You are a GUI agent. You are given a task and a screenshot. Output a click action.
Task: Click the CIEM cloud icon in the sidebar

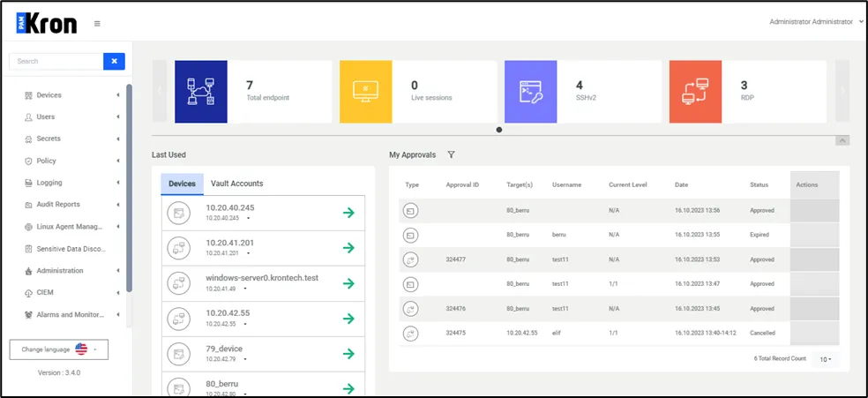coord(29,293)
